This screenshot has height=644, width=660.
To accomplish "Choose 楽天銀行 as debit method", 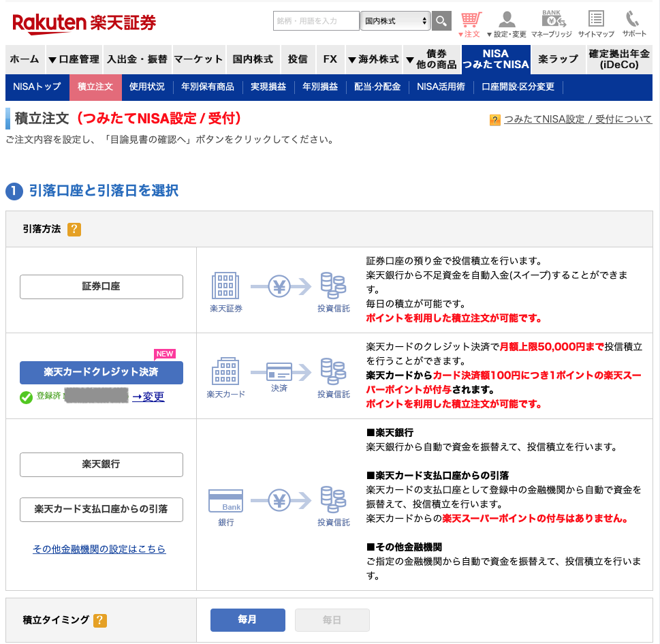I will click(x=101, y=465).
